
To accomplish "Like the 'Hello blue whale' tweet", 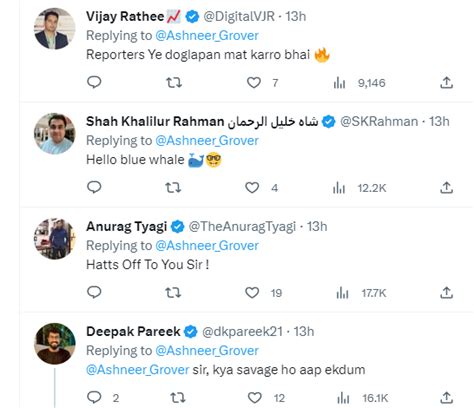I will pos(252,188).
